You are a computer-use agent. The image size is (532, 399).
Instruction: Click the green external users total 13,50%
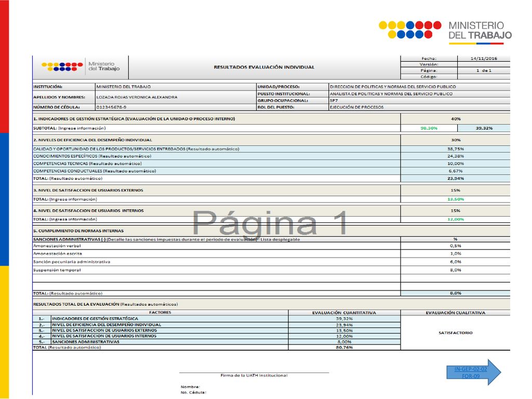(455, 199)
